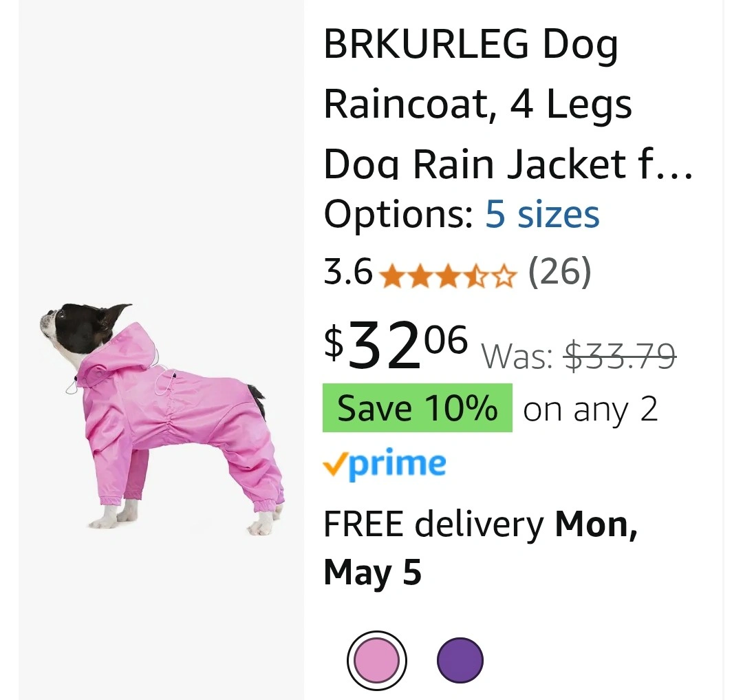The image size is (743, 700).
Task: Click the crossed-out $33.79 was price
Action: 619,357
